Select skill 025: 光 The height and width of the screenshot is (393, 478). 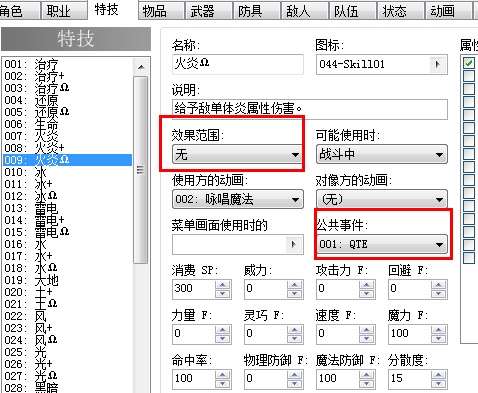coord(68,352)
